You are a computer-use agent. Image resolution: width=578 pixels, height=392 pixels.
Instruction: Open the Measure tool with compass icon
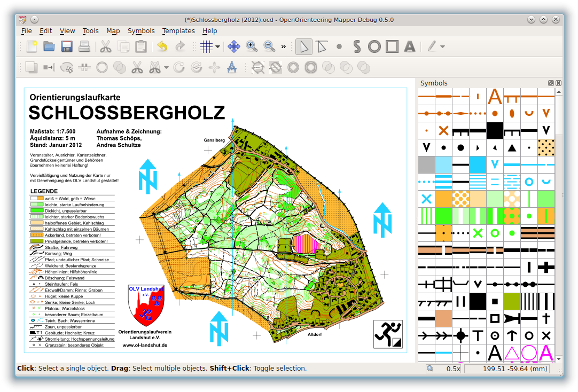pos(232,67)
